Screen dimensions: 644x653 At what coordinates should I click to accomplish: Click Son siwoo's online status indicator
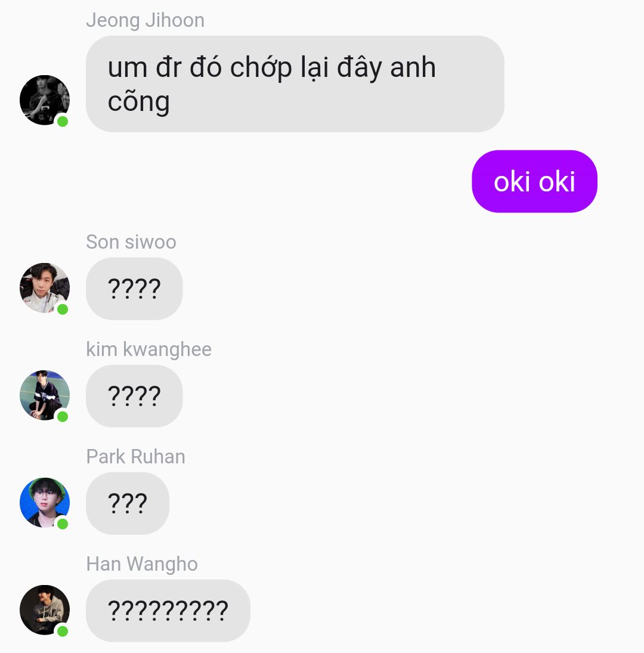click(63, 310)
